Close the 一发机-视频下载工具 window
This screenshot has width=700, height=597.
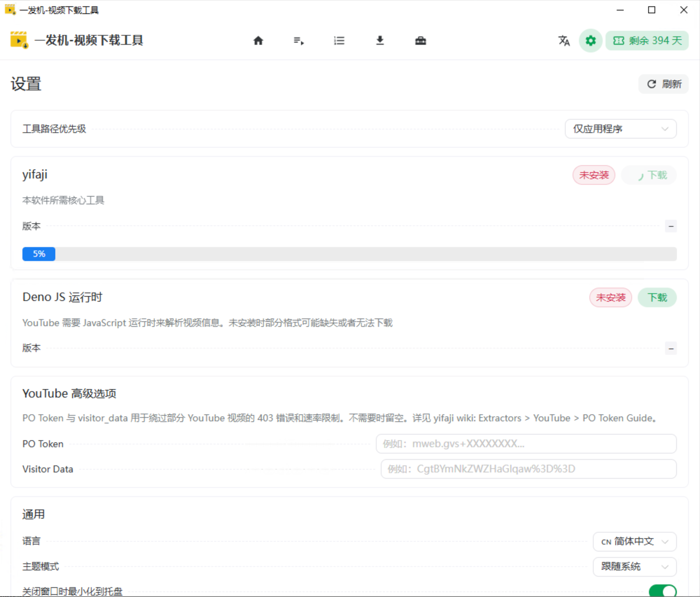point(684,10)
